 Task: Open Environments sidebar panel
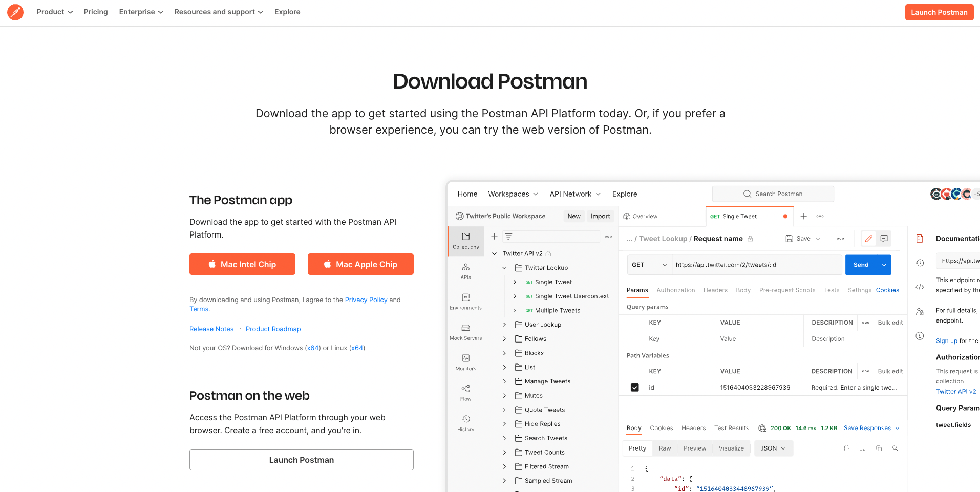tap(466, 302)
